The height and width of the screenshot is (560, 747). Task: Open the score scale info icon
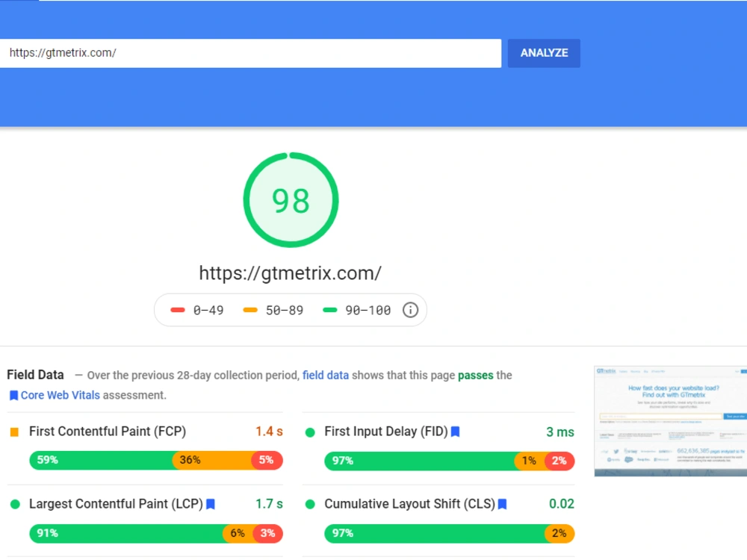click(x=410, y=310)
